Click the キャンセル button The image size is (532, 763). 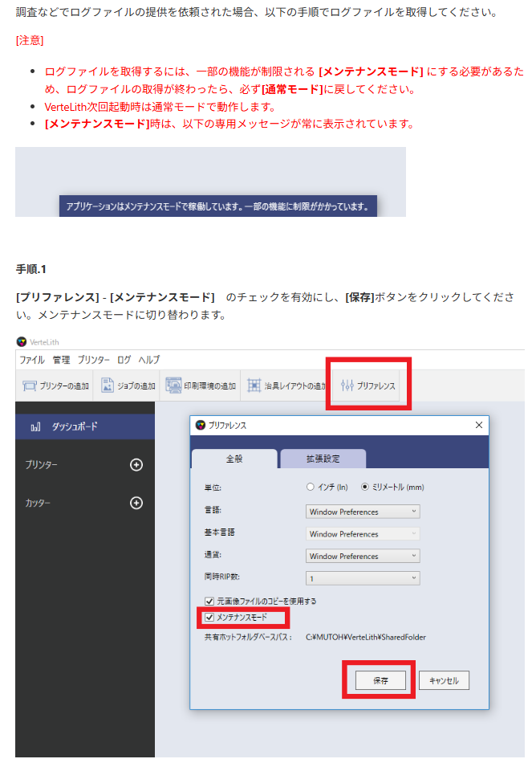click(x=444, y=680)
